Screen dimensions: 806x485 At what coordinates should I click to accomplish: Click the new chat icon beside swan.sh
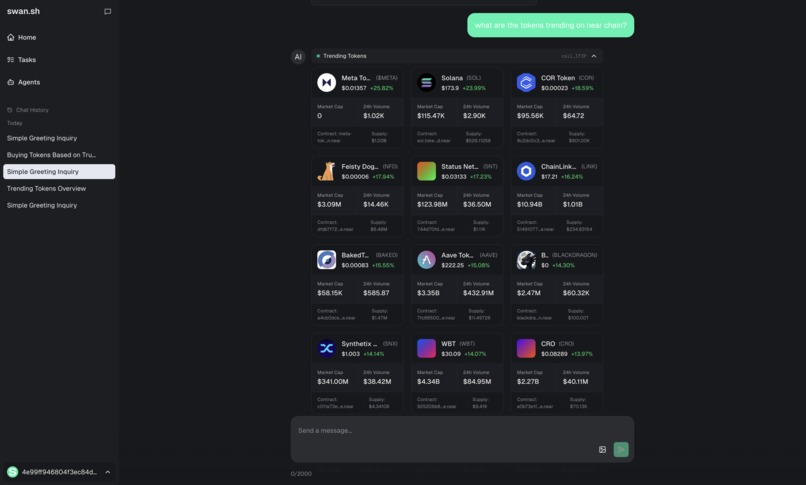(107, 11)
